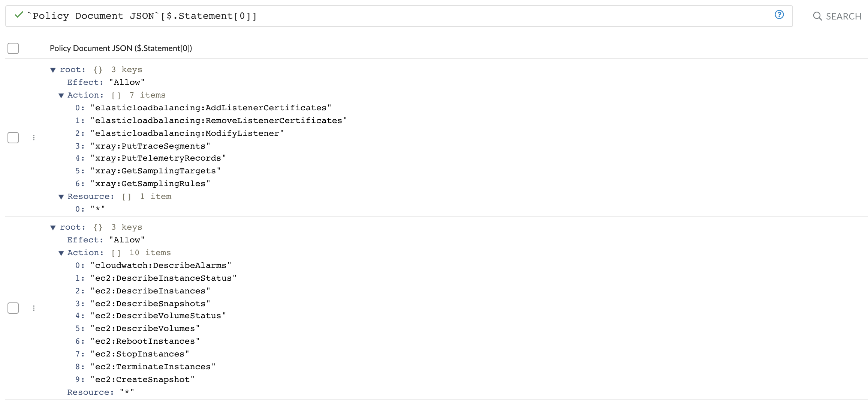Collapse the second root object triangle
This screenshot has width=868, height=400.
coord(53,228)
